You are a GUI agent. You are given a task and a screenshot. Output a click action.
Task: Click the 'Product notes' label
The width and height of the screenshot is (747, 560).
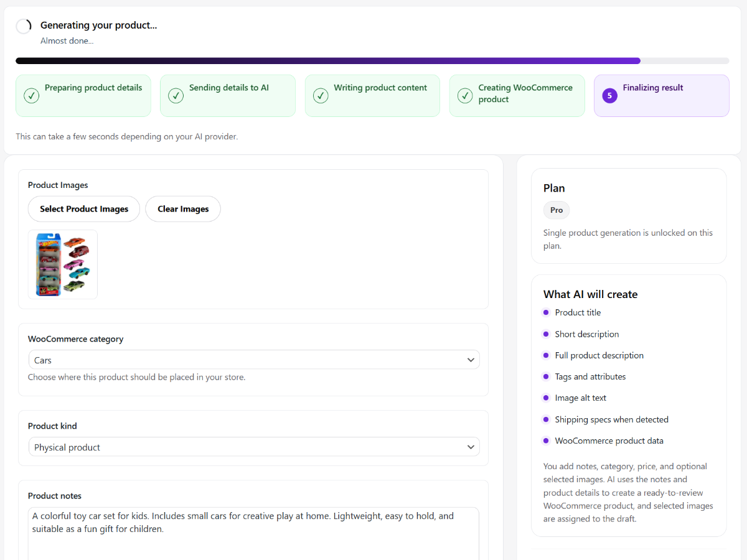click(x=55, y=496)
